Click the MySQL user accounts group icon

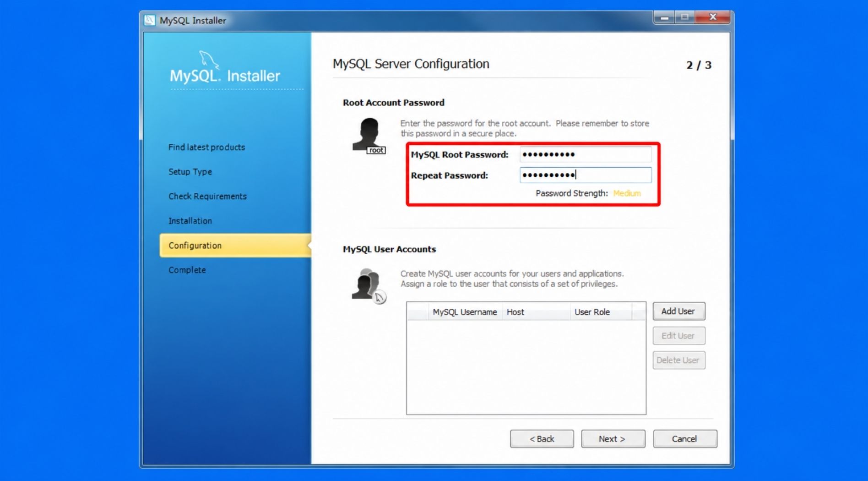pos(369,286)
